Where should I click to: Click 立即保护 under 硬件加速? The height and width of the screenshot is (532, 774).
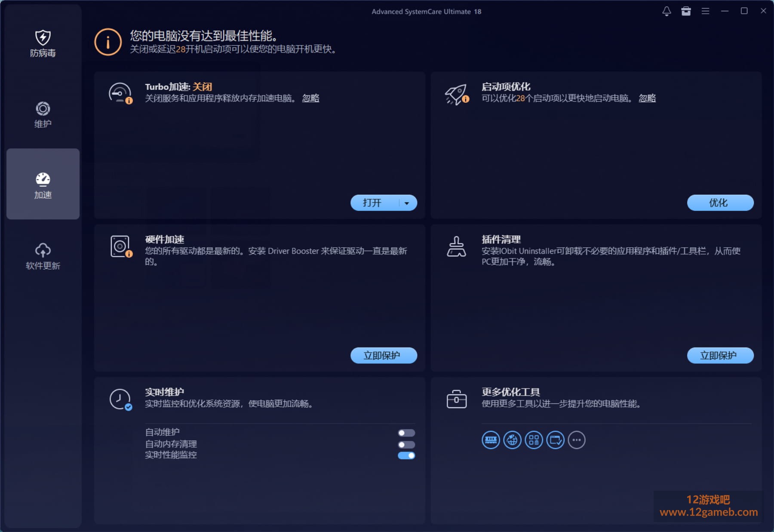384,356
